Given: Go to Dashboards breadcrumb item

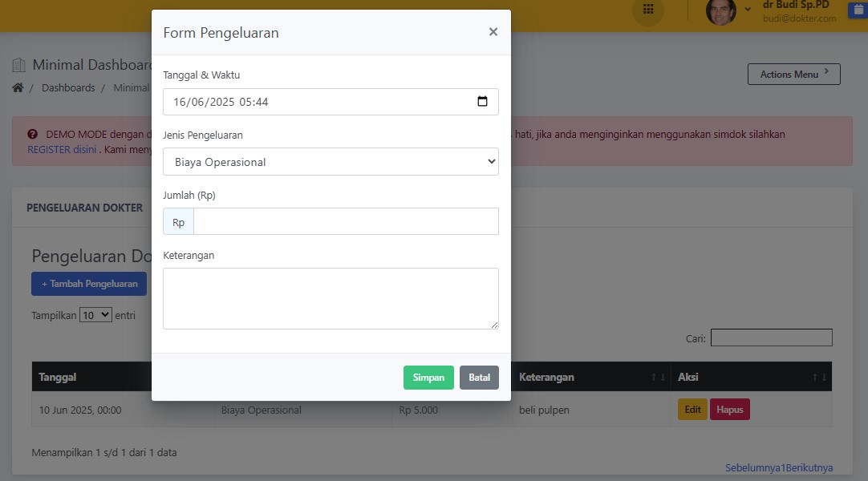Looking at the screenshot, I should pos(68,87).
